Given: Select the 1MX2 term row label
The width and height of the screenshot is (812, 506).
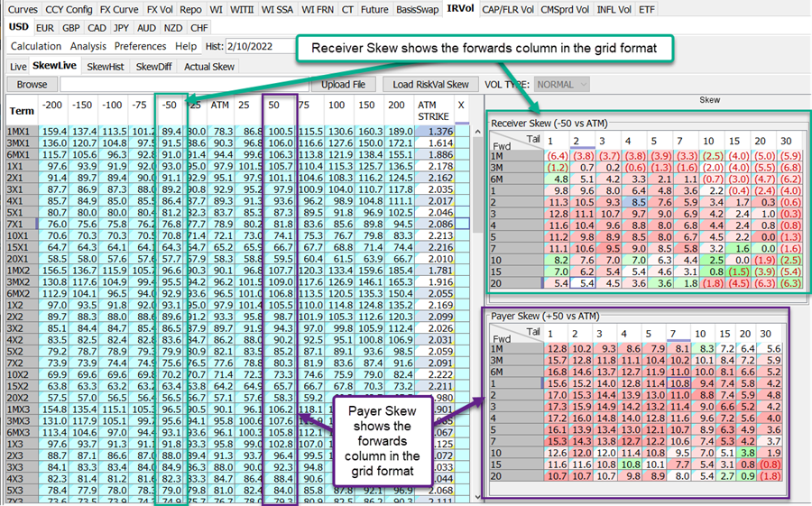Looking at the screenshot, I should [23, 271].
